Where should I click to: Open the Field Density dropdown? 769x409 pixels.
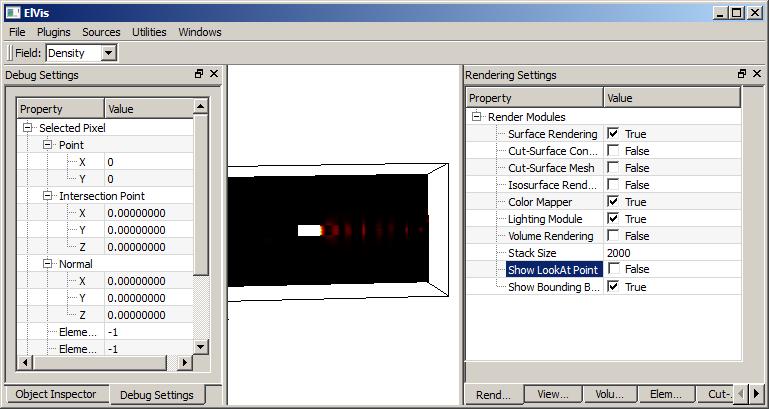109,53
